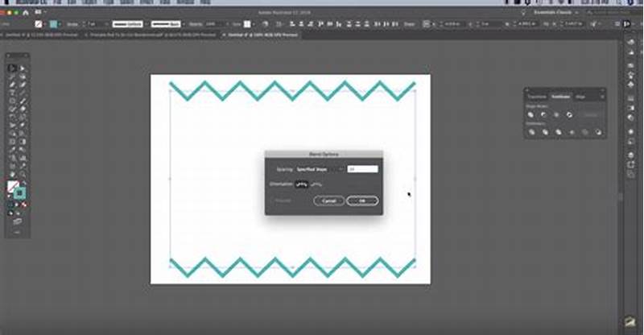Viewport: 644px width, 335px height.
Task: Click the teal Stroke swatch in toolbar
Action: (x=19, y=192)
